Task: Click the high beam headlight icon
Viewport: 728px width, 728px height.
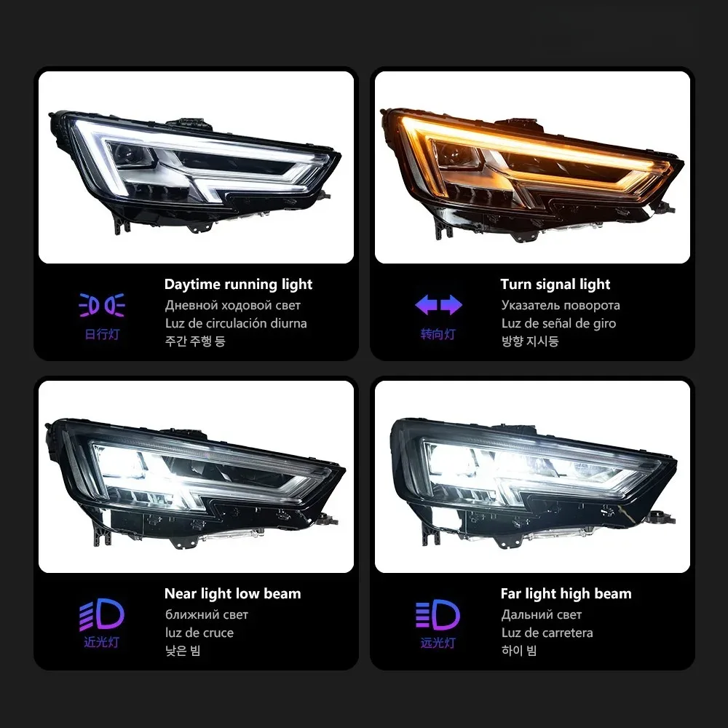Action: [x=438, y=614]
